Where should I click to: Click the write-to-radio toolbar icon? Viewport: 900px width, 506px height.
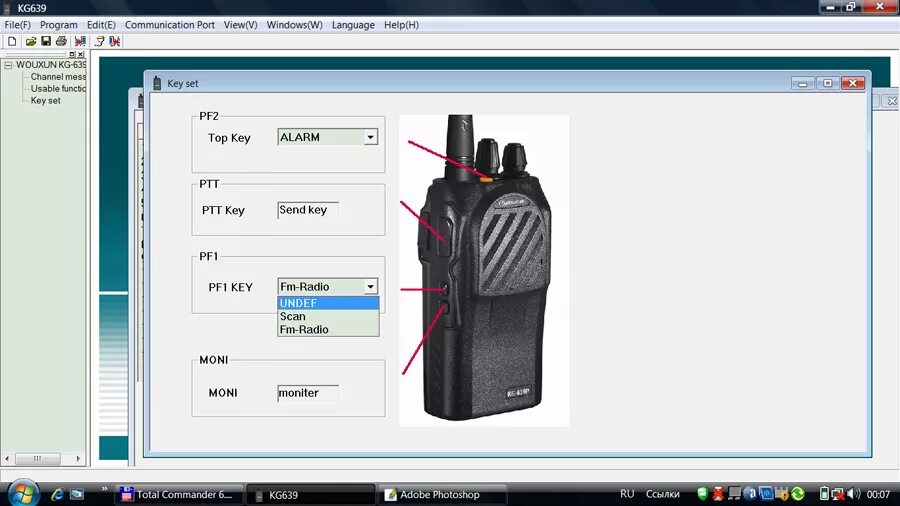115,41
